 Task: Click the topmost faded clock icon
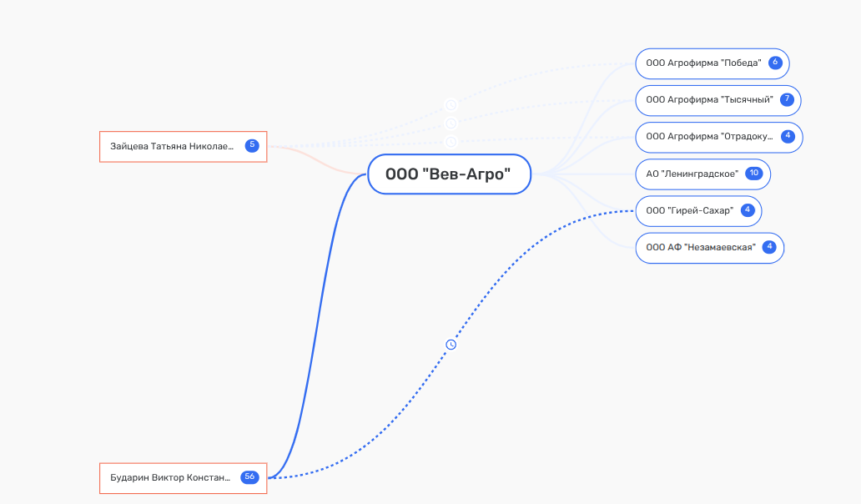(451, 105)
